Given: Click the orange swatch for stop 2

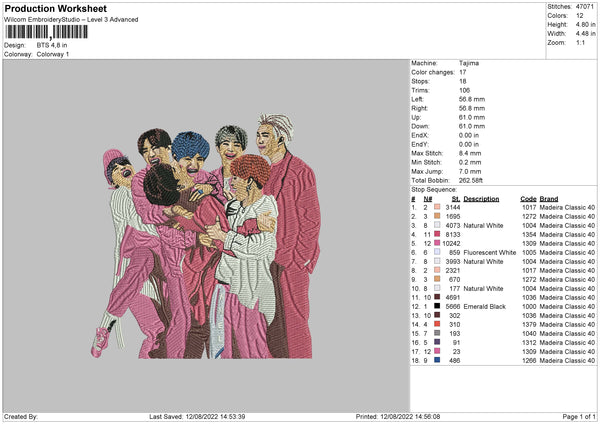Looking at the screenshot, I should coord(437,216).
